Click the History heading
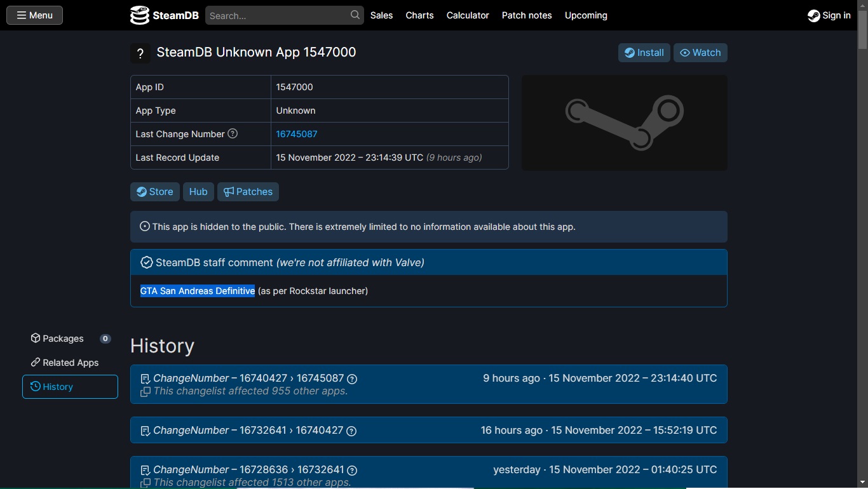The width and height of the screenshot is (868, 489). [x=162, y=345]
